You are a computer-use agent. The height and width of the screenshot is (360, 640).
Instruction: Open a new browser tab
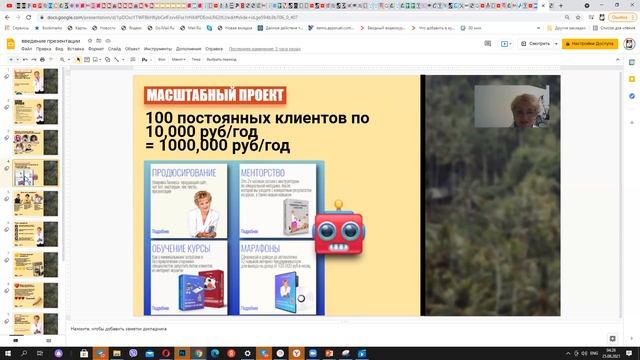pos(561,6)
